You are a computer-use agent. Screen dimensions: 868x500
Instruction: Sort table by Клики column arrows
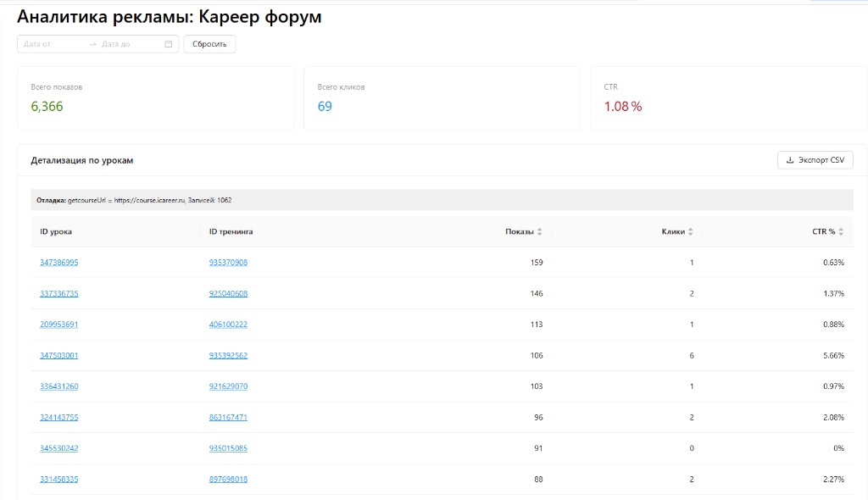[690, 232]
